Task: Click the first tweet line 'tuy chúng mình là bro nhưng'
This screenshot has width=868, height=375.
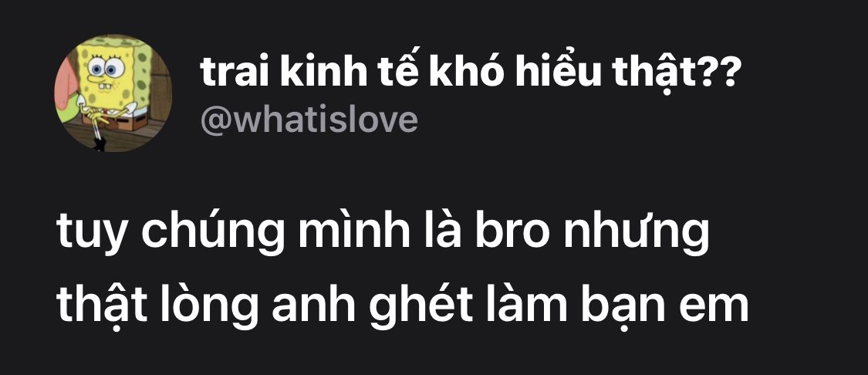Action: click(383, 235)
